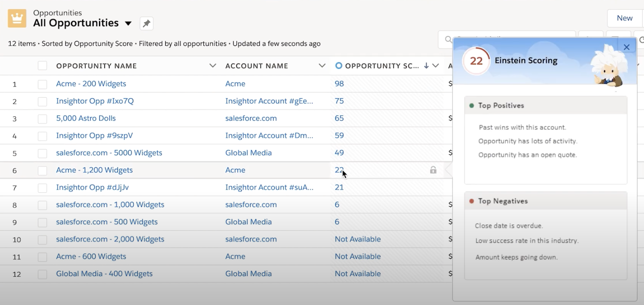644x305 pixels.
Task: Open the Acme - 600 Widgets opportunity
Action: point(91,256)
